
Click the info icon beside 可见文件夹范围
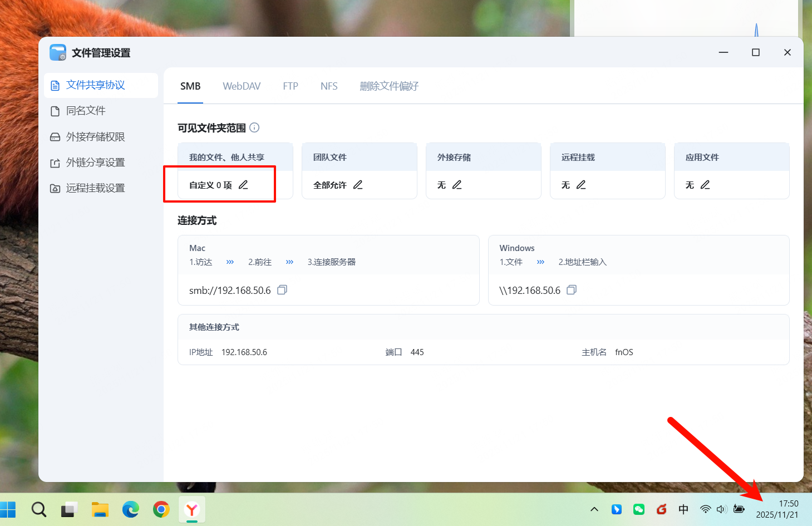click(x=254, y=127)
